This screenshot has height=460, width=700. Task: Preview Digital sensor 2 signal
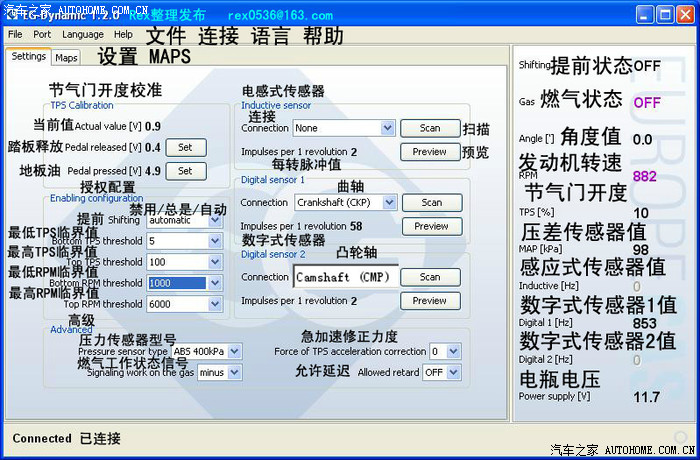(429, 300)
